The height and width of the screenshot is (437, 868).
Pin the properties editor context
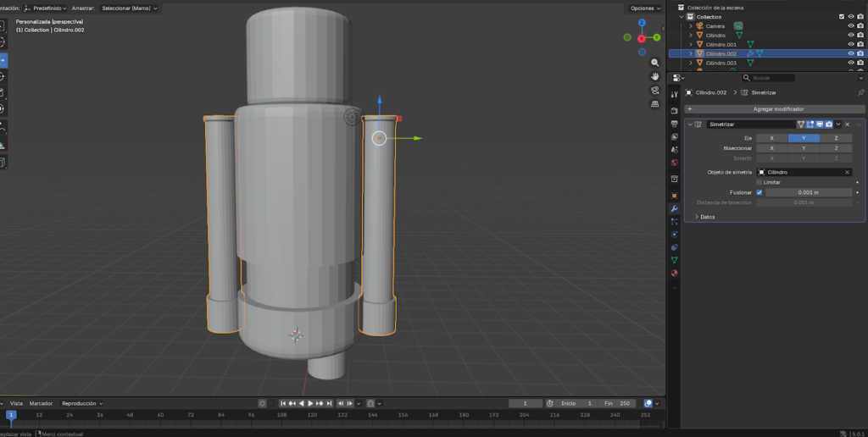860,92
